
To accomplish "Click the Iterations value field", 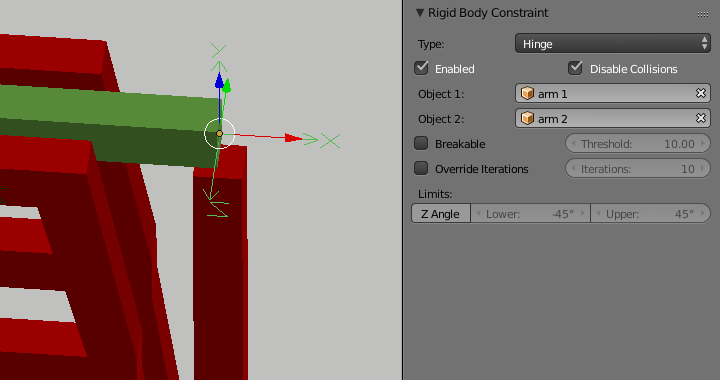I will (x=638, y=168).
